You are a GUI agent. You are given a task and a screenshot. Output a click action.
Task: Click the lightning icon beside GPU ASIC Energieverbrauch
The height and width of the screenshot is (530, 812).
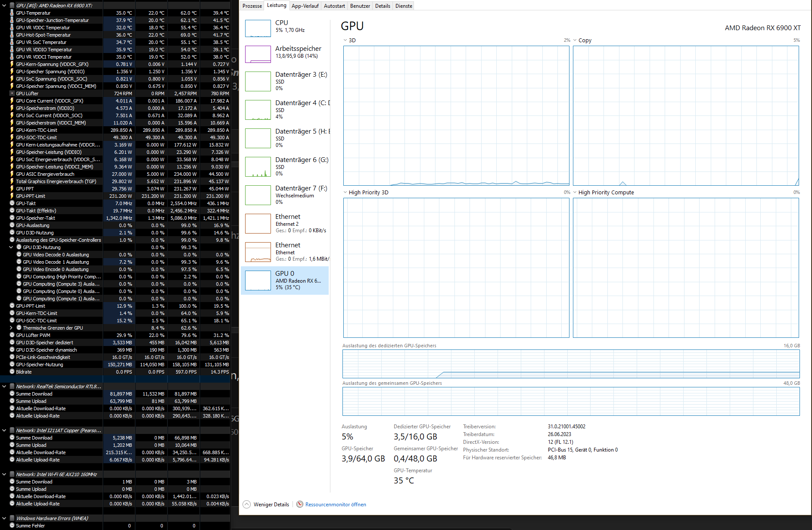[12, 174]
